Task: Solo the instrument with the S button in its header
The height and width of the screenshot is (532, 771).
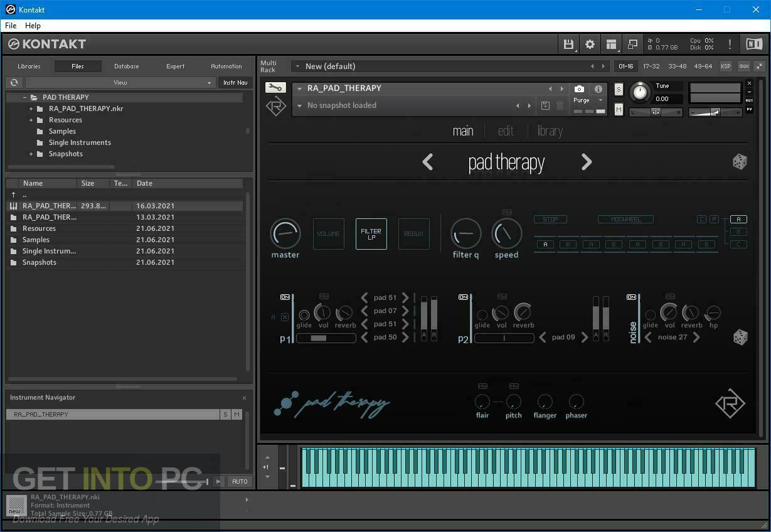Action: (619, 90)
